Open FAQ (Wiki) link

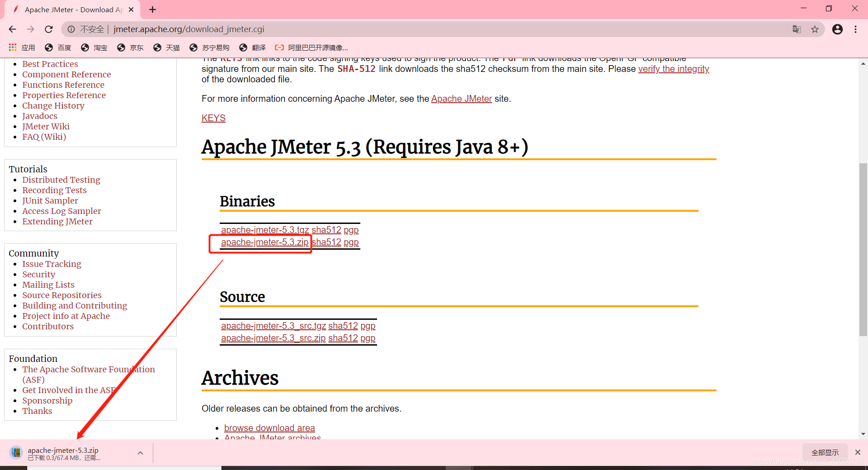[44, 137]
